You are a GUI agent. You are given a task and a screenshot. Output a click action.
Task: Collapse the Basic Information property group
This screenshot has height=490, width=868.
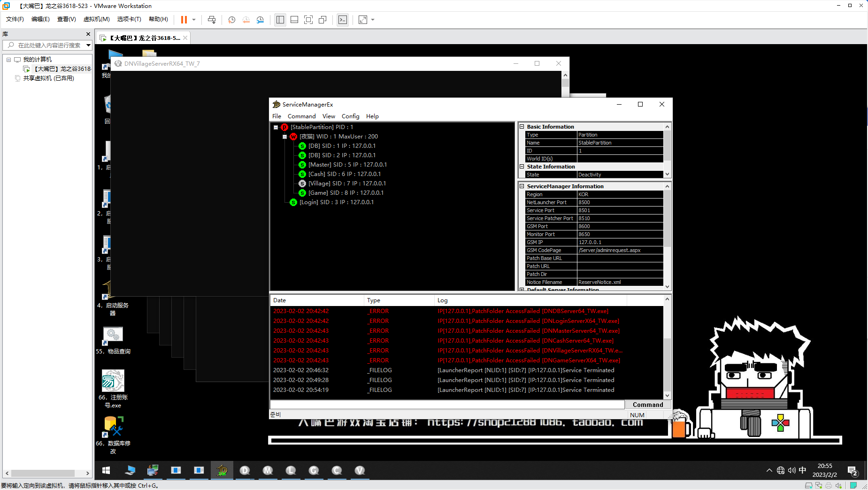tap(522, 127)
